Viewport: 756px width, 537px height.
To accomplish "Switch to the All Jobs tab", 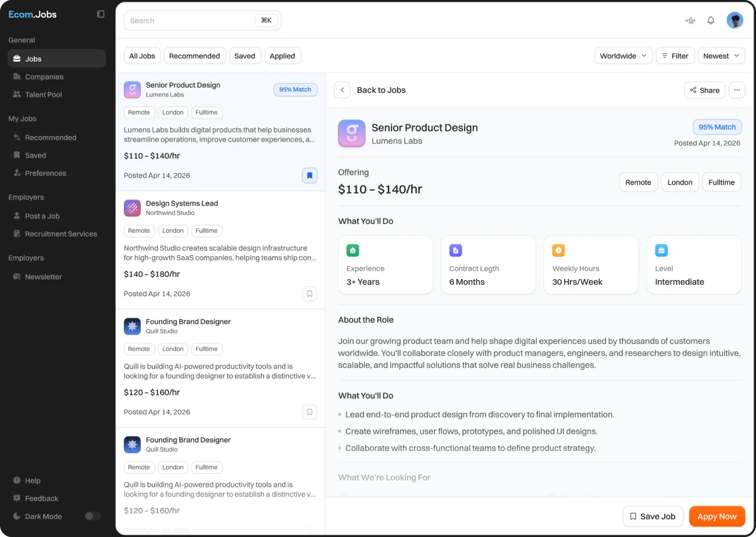I will coord(142,56).
